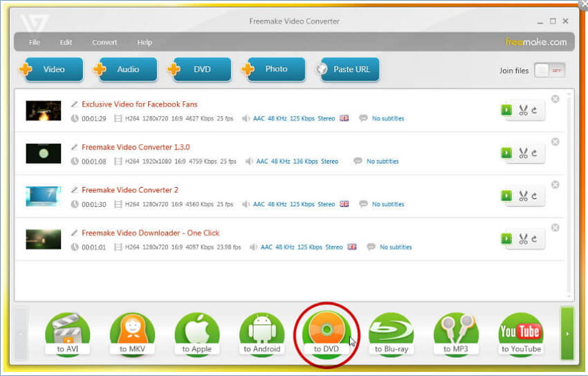Open the Help menu
The width and height of the screenshot is (588, 376).
pos(145,42)
